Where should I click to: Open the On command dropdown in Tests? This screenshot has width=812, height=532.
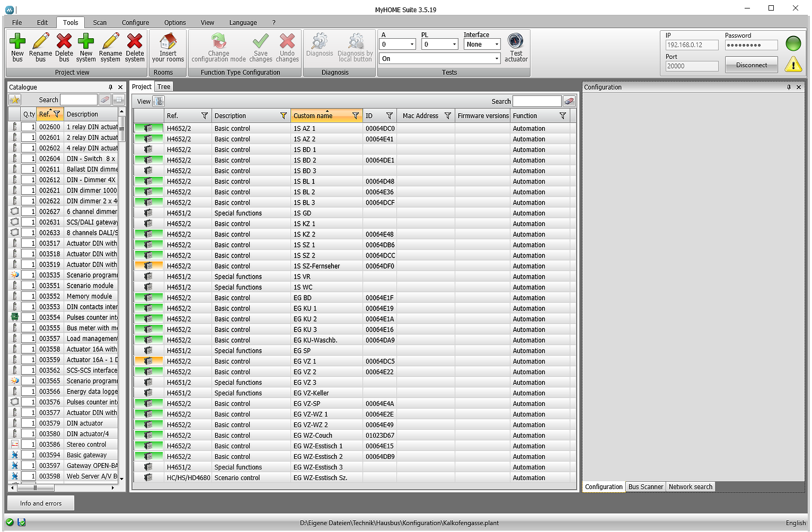point(497,59)
